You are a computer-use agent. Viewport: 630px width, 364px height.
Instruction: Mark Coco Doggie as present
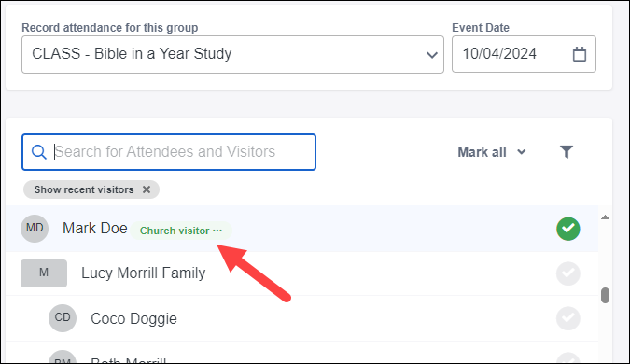[x=568, y=318]
